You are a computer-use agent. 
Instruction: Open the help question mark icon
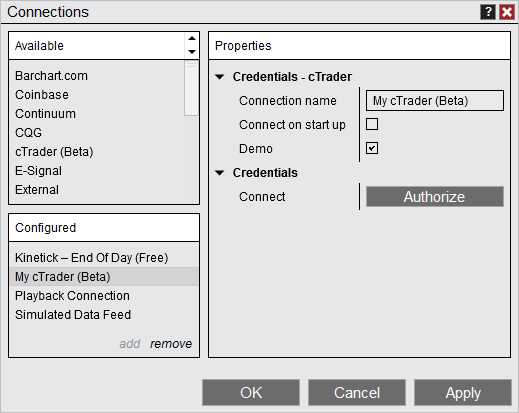[488, 12]
